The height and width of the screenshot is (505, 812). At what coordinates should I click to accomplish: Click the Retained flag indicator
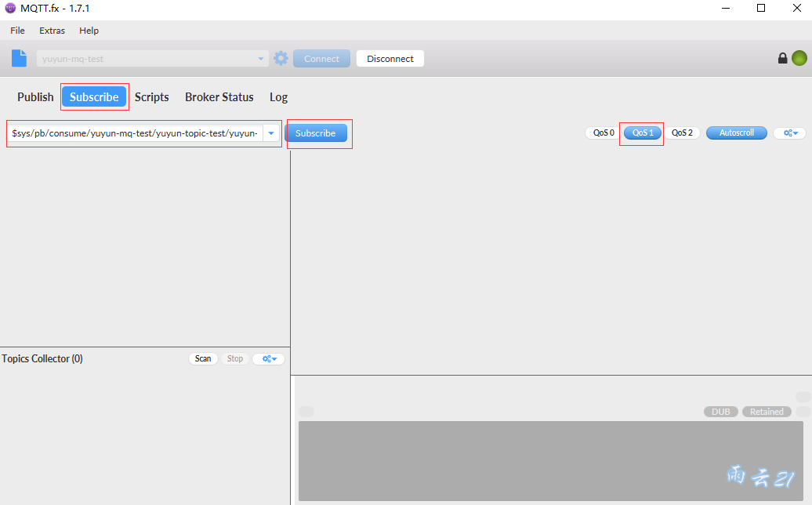coord(767,412)
